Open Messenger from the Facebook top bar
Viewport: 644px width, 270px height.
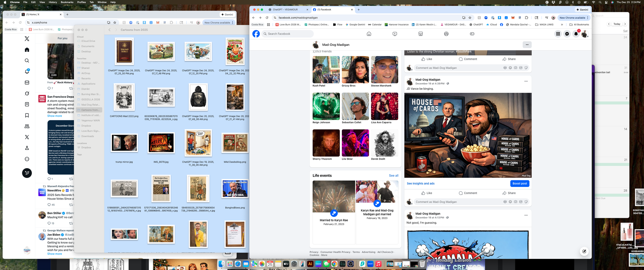tap(566, 34)
